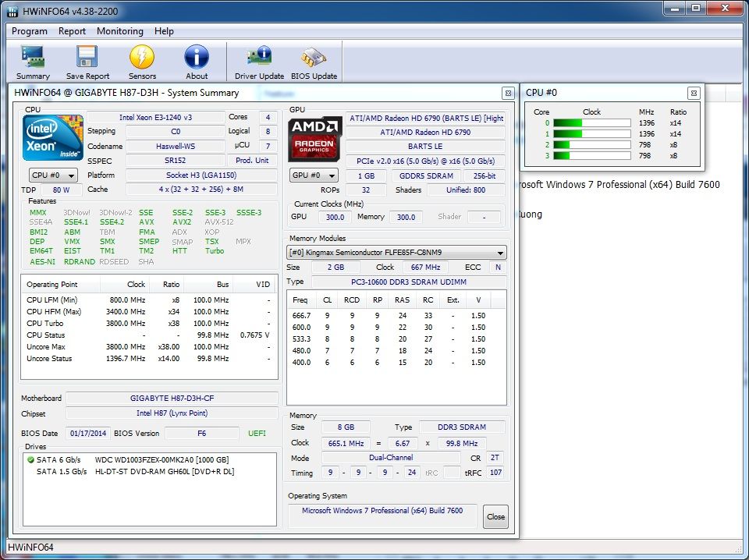Open the Kingmax memory module dropdown
This screenshot has height=560, width=749.
tap(396, 252)
